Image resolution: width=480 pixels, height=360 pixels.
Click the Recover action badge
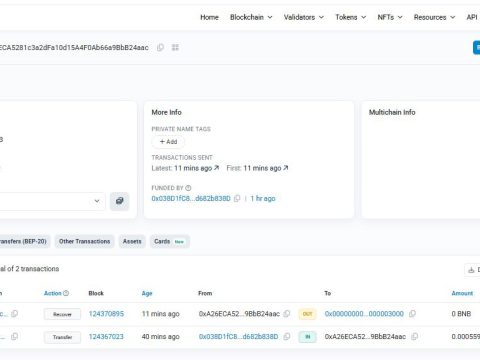pos(62,314)
